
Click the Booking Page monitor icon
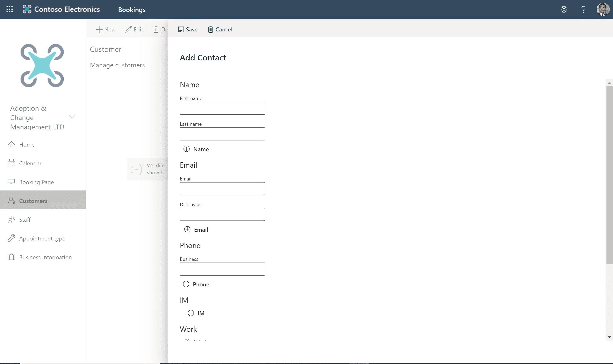pos(11,182)
